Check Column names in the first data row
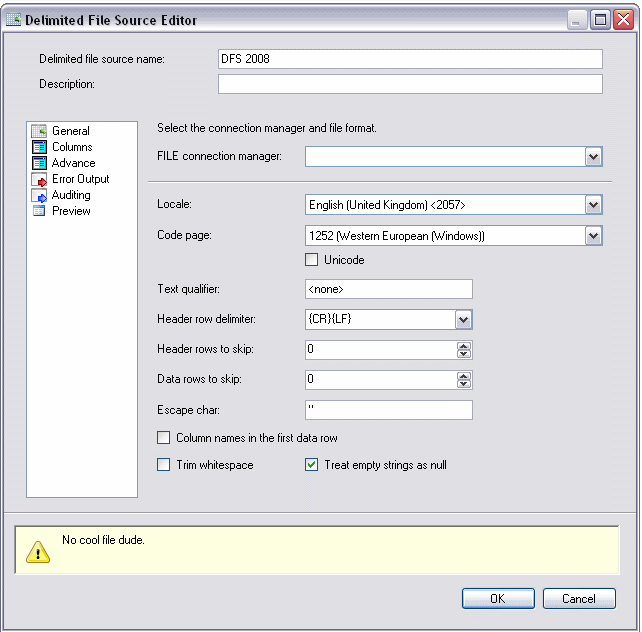The image size is (642, 632). 163,438
